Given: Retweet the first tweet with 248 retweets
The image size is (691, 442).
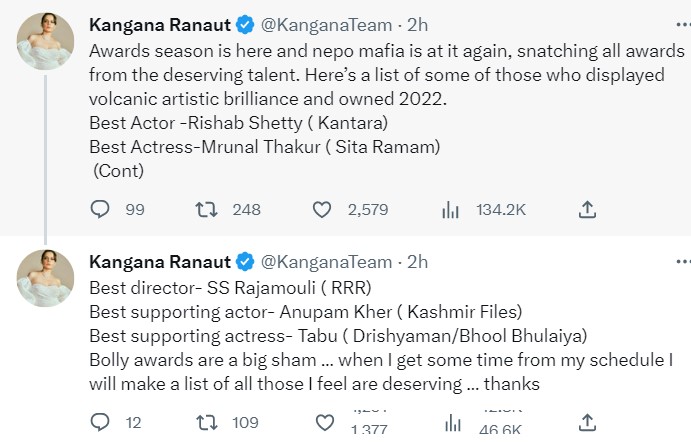Looking at the screenshot, I should click(x=208, y=209).
